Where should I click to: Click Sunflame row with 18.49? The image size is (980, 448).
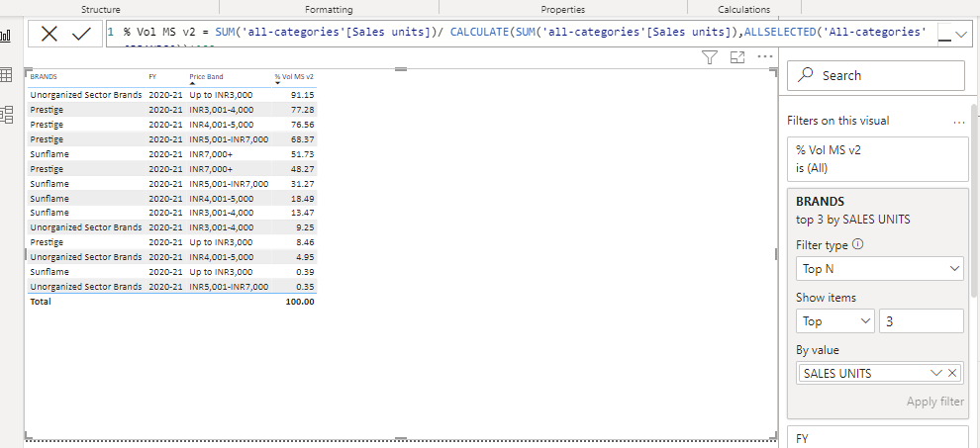point(172,198)
